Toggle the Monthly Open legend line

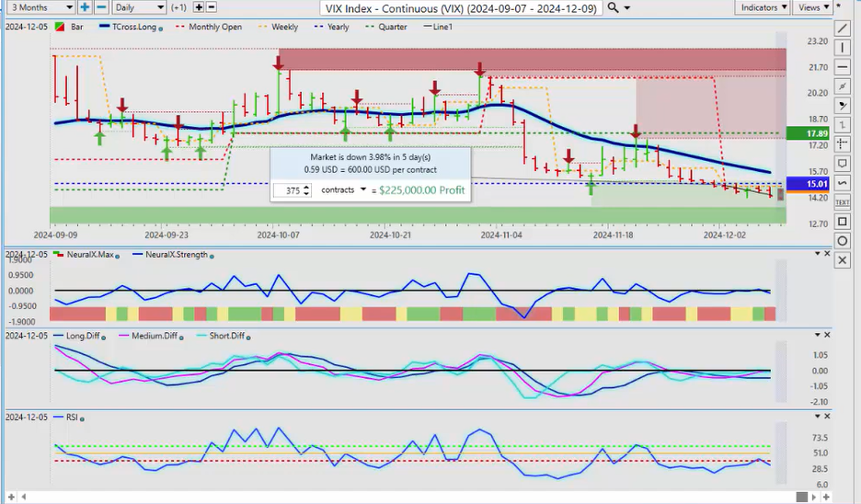click(x=212, y=28)
